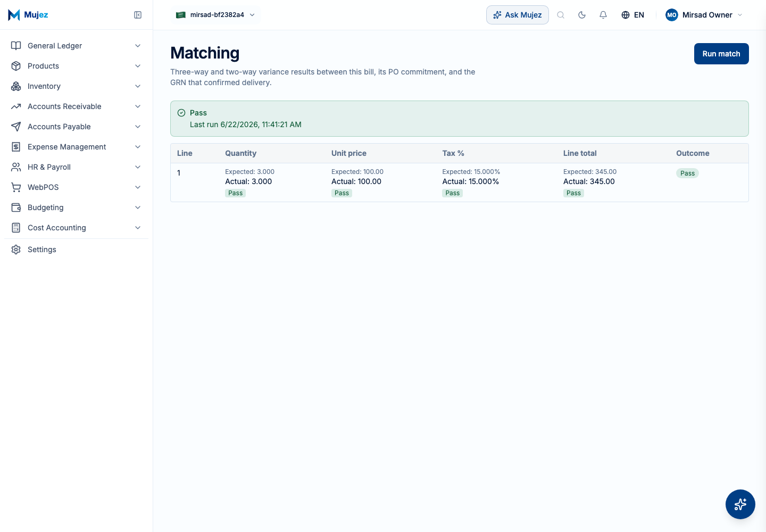This screenshot has height=532, width=766.
Task: Click "Expected: 15.000%" value
Action: 471,172
